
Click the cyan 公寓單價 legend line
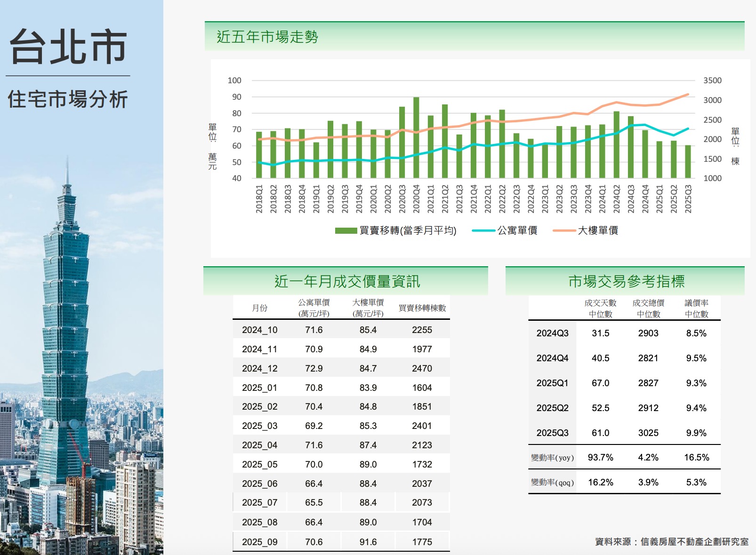tap(483, 230)
